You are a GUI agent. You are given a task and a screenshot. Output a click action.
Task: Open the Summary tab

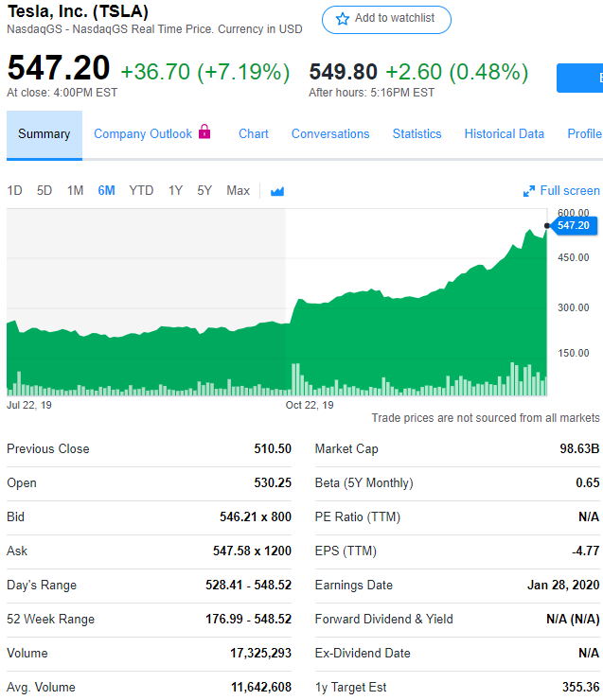pyautogui.click(x=44, y=134)
